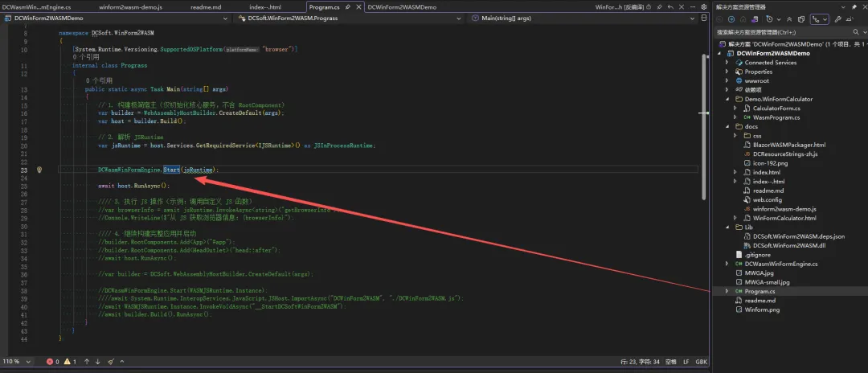
Task: Click the preview selected items icon
Action: (x=850, y=18)
